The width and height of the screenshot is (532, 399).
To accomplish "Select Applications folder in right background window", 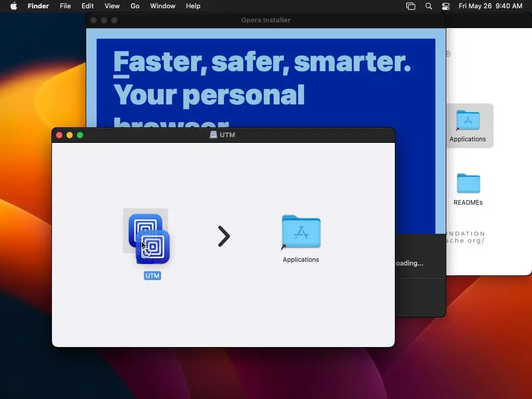I will click(x=468, y=120).
